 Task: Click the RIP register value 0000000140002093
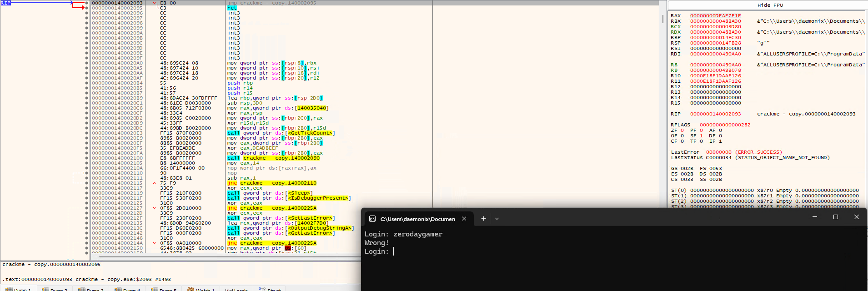pyautogui.click(x=715, y=114)
